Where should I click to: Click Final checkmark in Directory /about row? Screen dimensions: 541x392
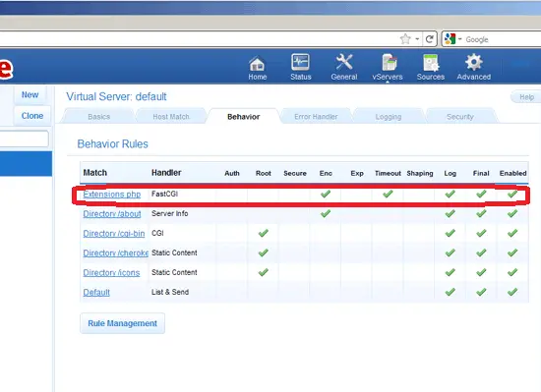point(481,213)
